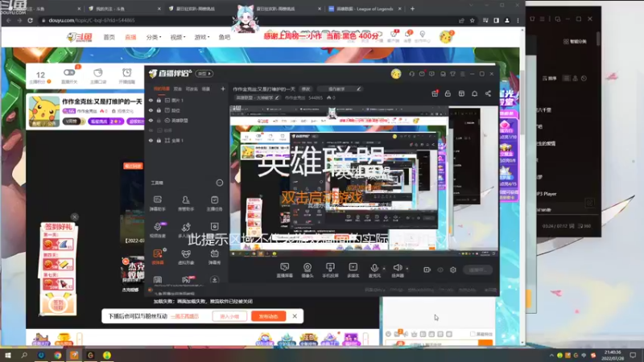Hide the 段位 source with its eye icon

[x=151, y=110]
